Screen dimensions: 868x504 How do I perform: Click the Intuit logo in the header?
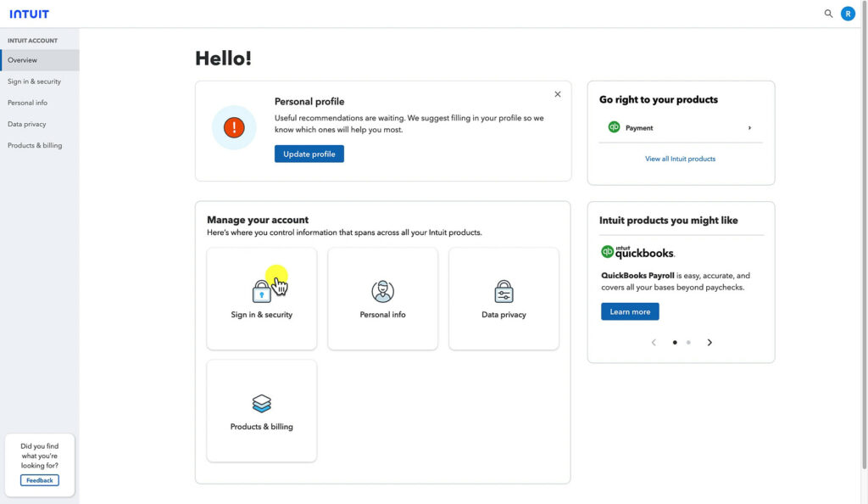[28, 13]
